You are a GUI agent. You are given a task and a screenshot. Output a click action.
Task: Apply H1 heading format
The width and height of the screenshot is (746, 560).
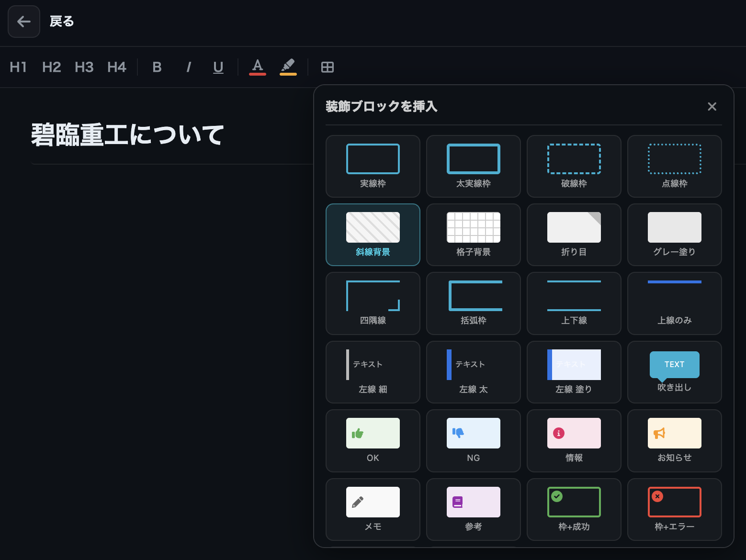click(18, 67)
